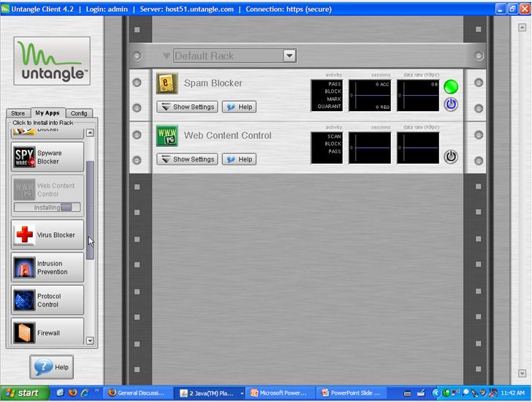Click the Spam Blocker app icon
532x402 pixels.
pos(167,83)
